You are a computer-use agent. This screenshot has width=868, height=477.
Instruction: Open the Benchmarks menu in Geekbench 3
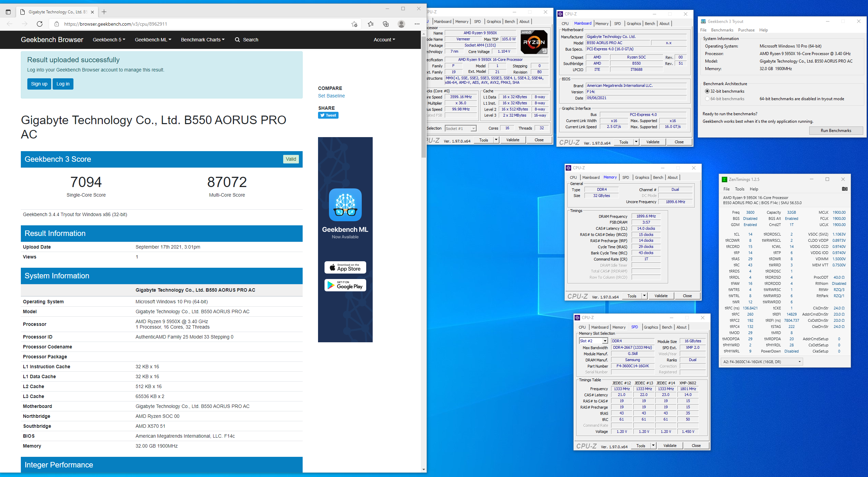tap(722, 30)
